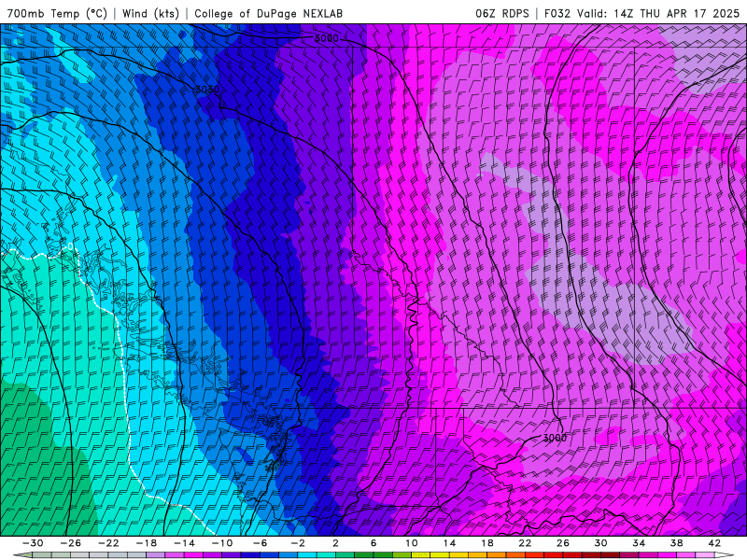Image resolution: width=747 pixels, height=560 pixels.
Task: Click the '-30' color scale value
Action: click(33, 543)
